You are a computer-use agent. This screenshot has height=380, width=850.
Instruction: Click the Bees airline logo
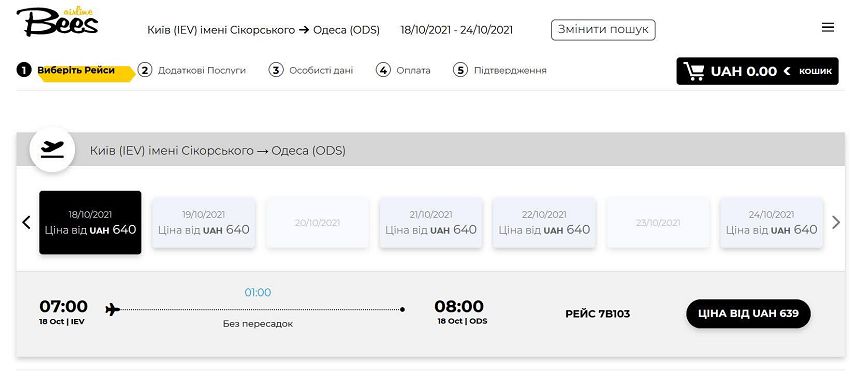click(57, 22)
